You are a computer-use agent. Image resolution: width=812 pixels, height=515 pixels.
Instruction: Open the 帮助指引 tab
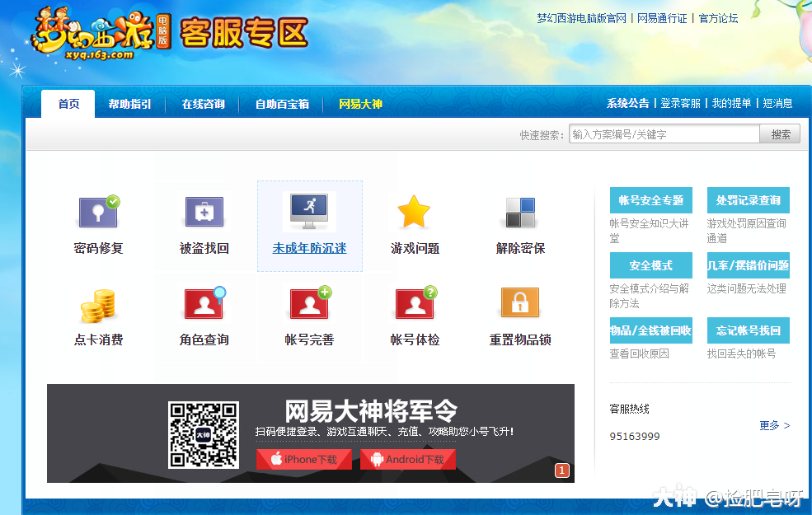point(129,104)
